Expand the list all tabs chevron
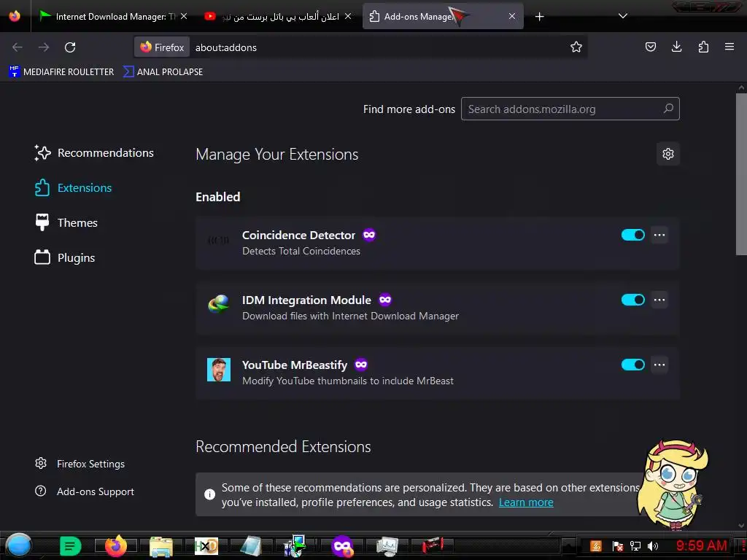Screen dimensions: 747x560 coord(623,16)
